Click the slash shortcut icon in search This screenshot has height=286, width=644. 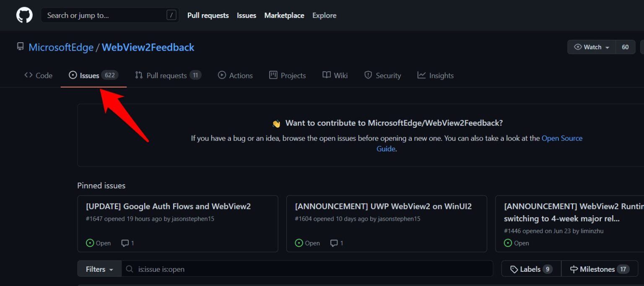[x=171, y=15]
